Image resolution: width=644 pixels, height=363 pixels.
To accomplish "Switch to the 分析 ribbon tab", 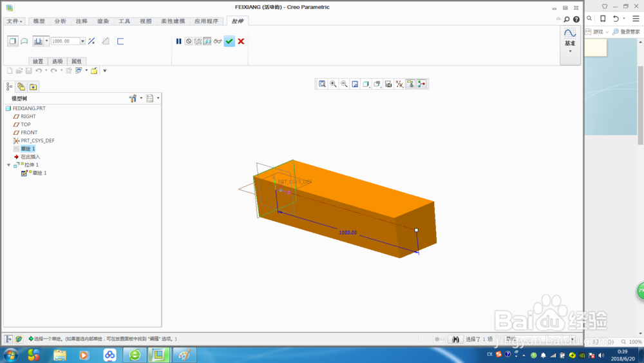I will coord(61,21).
